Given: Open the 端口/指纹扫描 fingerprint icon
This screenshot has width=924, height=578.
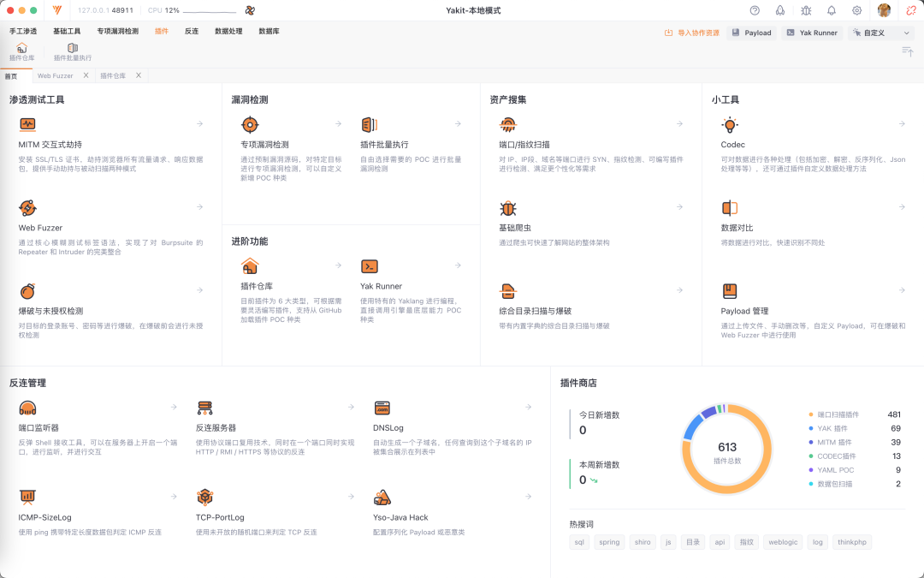Looking at the screenshot, I should pyautogui.click(x=508, y=124).
